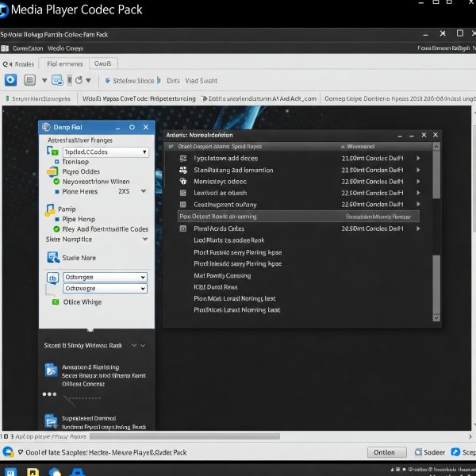This screenshot has width=476, height=476.
Task: Open the 'Odtırrgee' dropdown
Action: [106, 277]
